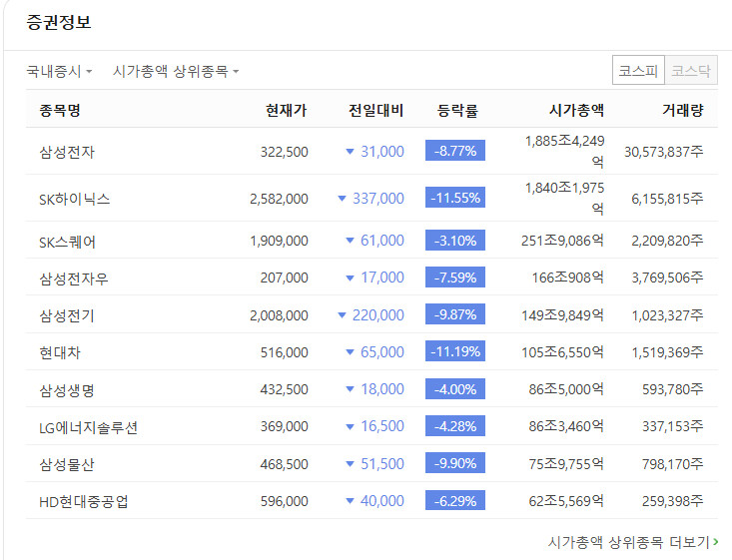Click the -4.00% change badge
This screenshot has height=560, width=732.
[x=455, y=388]
